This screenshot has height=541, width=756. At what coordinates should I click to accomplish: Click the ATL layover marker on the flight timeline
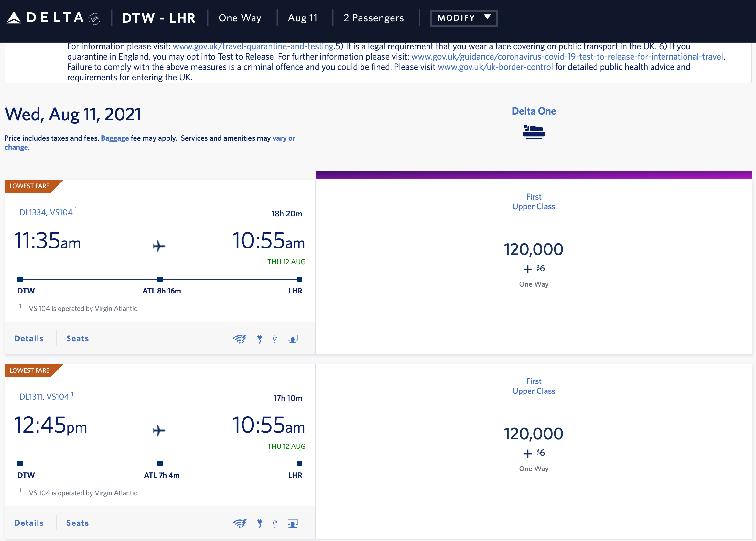160,279
